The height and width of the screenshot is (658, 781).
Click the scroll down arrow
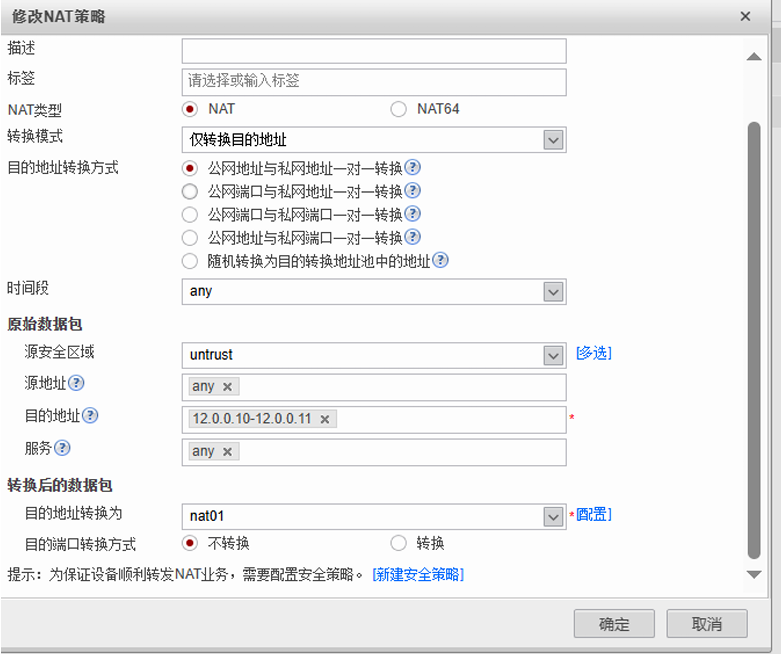[x=754, y=574]
